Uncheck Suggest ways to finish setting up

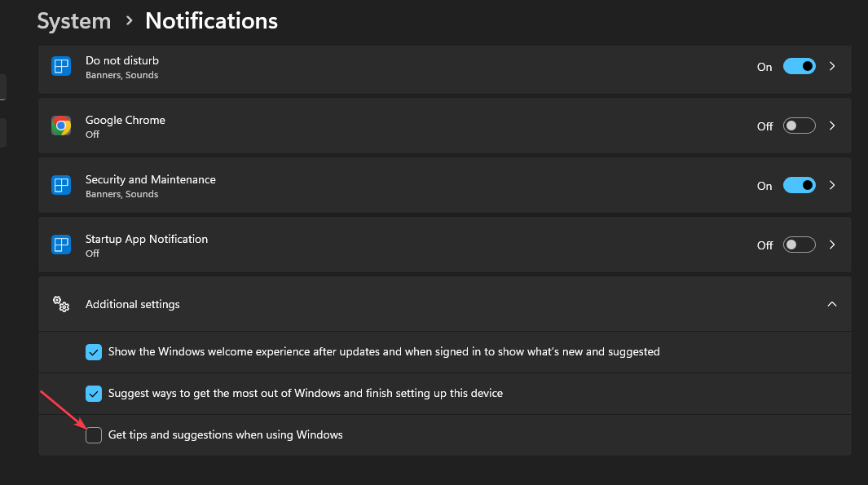(94, 394)
